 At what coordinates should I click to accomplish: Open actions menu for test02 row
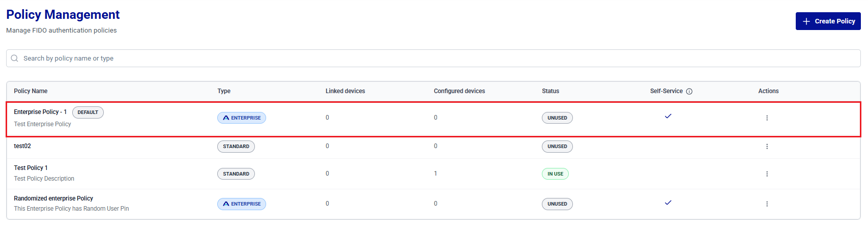[x=767, y=147]
